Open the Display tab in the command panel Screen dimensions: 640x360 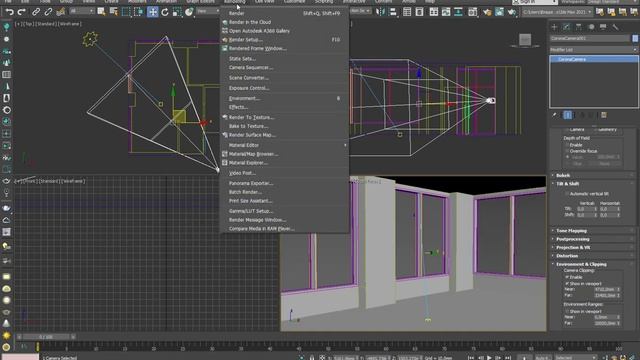pyautogui.click(x=603, y=27)
